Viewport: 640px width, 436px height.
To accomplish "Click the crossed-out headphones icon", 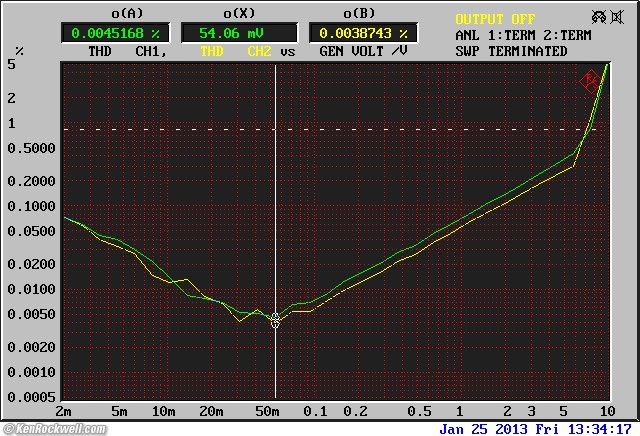I will click(599, 17).
